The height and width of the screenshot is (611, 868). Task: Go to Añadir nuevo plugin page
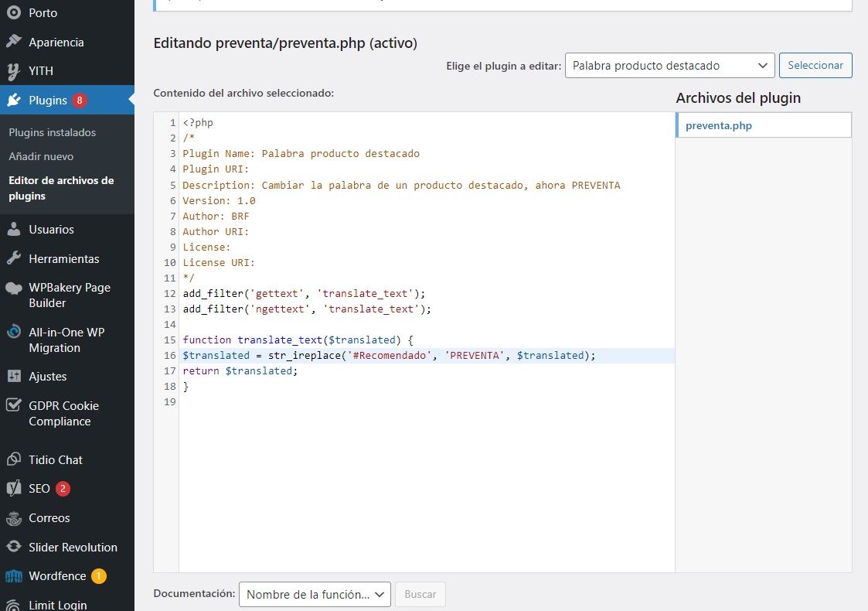[x=41, y=156]
